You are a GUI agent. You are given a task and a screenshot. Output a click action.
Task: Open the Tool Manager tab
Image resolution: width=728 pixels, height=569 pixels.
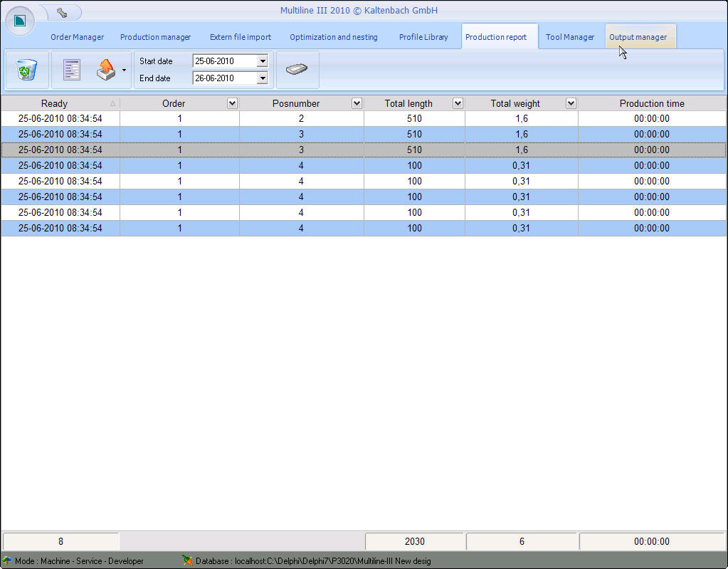click(x=570, y=37)
